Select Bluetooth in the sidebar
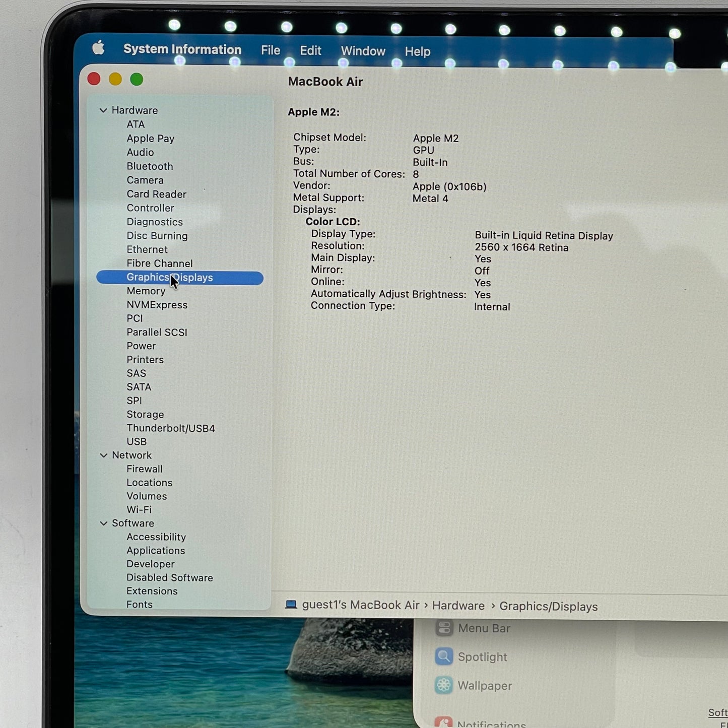The image size is (728, 728). click(150, 166)
